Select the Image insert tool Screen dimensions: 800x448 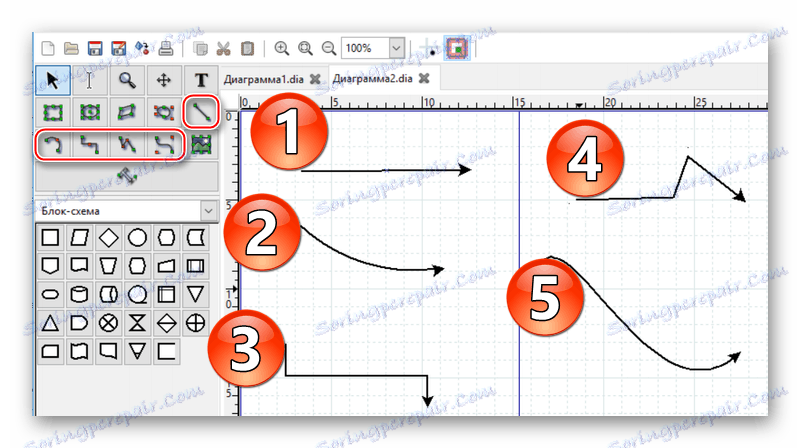[x=201, y=145]
